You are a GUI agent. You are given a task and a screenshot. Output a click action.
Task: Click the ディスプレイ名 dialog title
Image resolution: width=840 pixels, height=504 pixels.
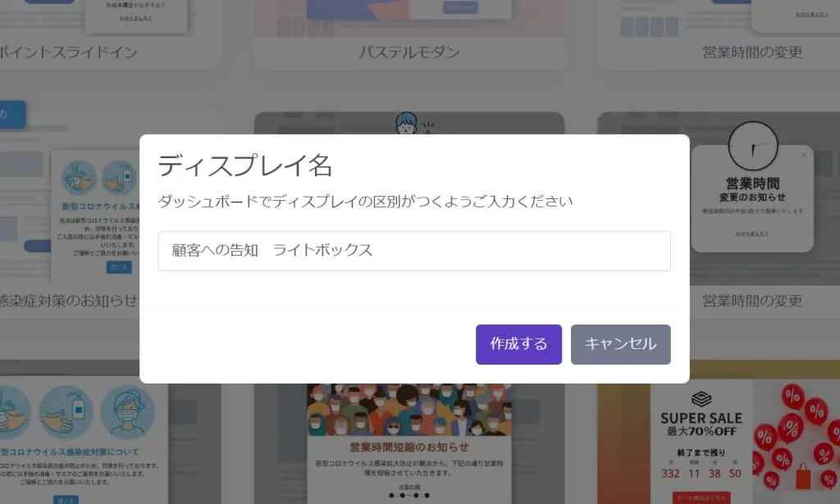coord(244,166)
